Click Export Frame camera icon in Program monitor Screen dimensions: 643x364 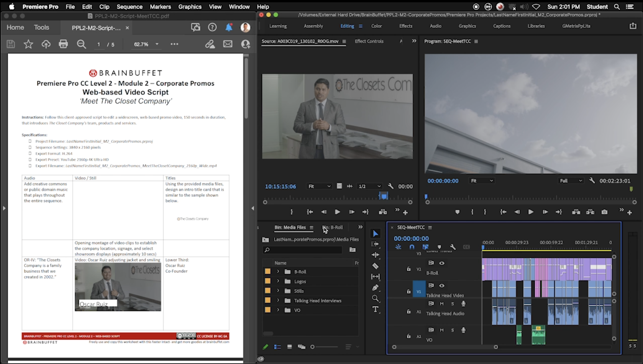click(604, 212)
